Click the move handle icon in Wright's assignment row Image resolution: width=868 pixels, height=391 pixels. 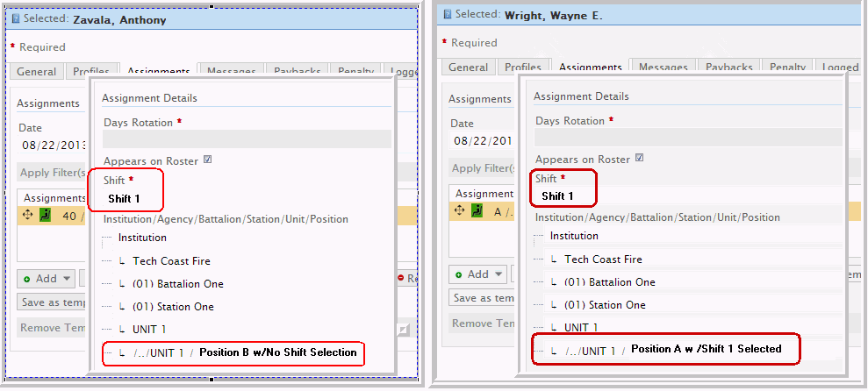458,210
